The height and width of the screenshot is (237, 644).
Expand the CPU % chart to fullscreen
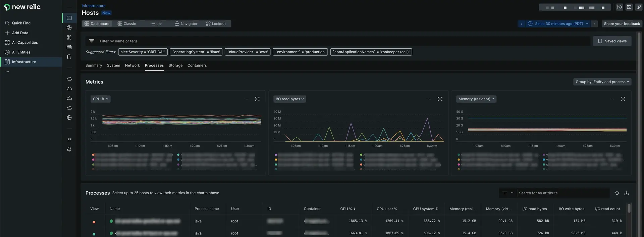(257, 99)
